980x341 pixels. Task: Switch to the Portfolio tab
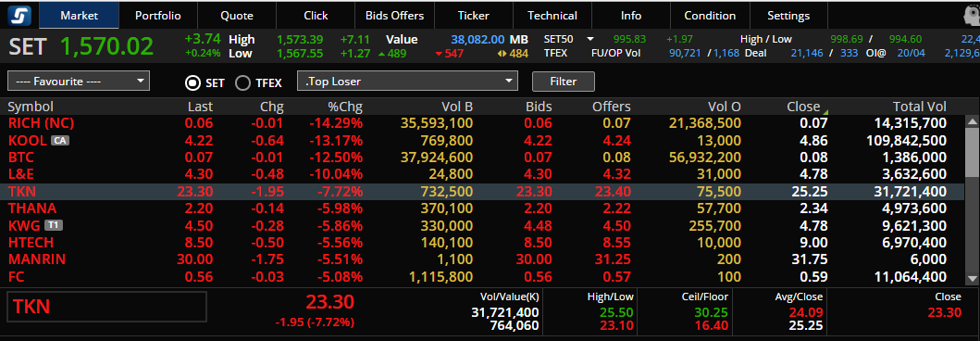pyautogui.click(x=158, y=16)
